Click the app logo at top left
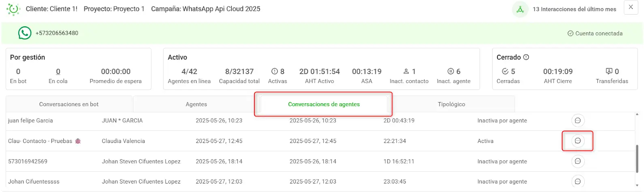The image size is (644, 192). click(x=13, y=9)
